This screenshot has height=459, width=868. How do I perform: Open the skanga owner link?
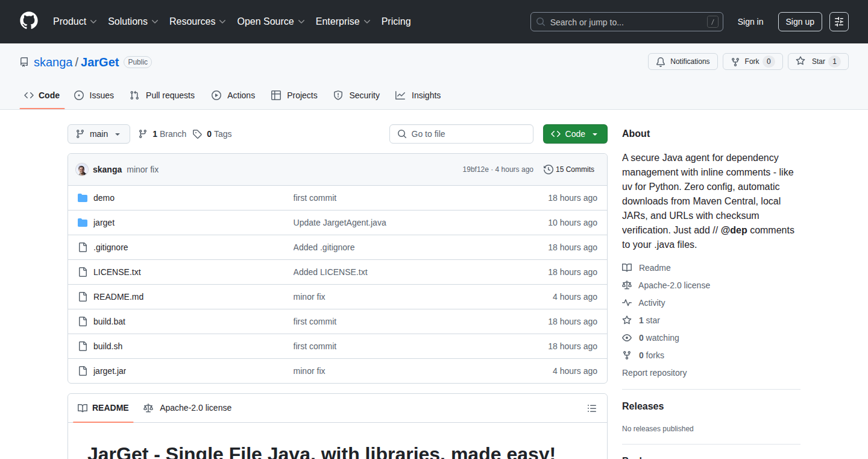[x=53, y=62]
